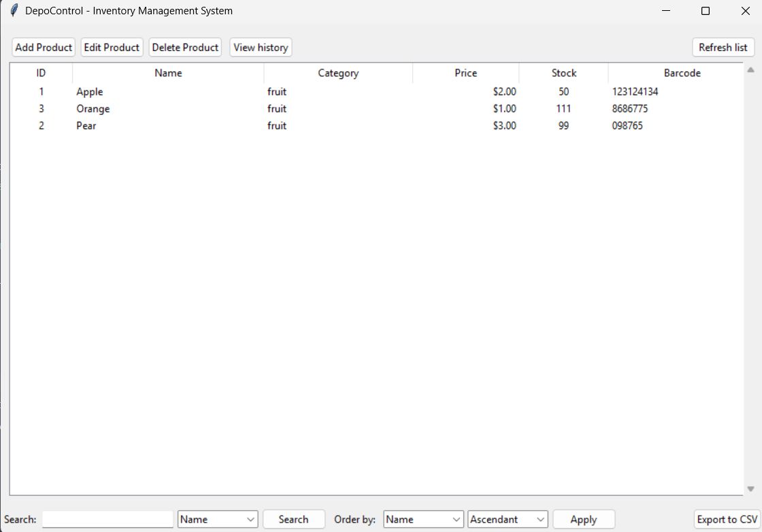762x532 pixels.
Task: Open View history
Action: [261, 47]
